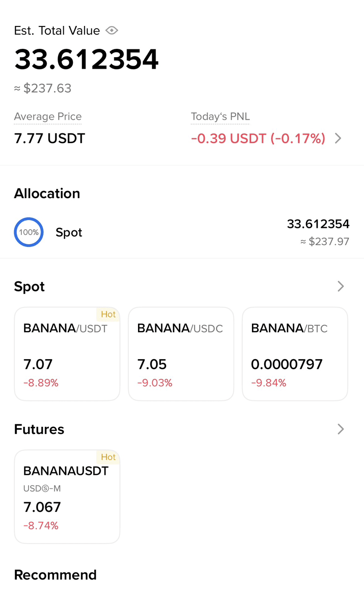The width and height of the screenshot is (364, 591).
Task: Open the BANANA/USDC spot card
Action: pyautogui.click(x=181, y=354)
